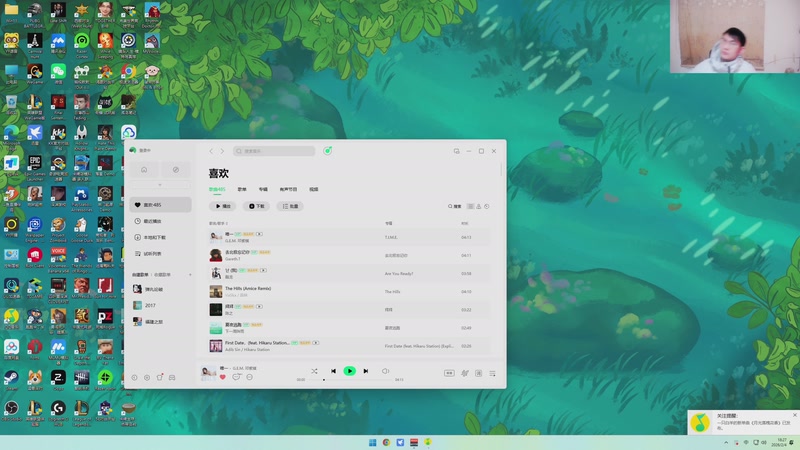Go back with the left arrow
The image size is (800, 450).
coord(211,151)
